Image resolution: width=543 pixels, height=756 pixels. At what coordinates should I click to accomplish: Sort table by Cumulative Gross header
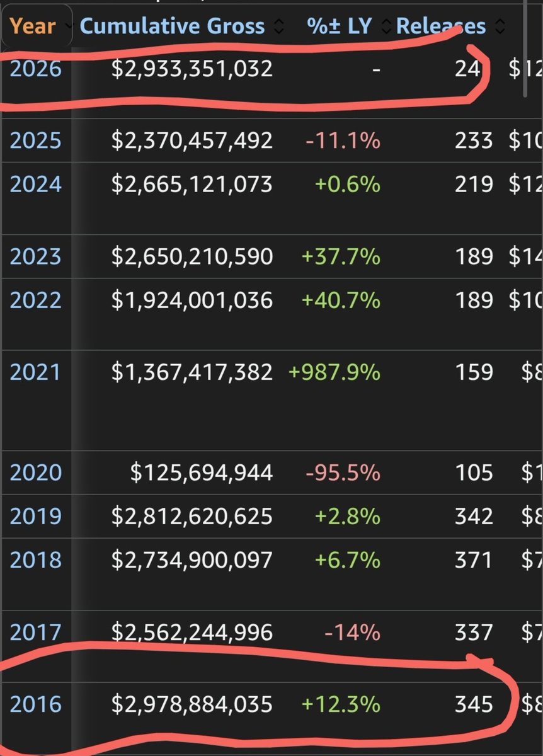click(x=173, y=26)
